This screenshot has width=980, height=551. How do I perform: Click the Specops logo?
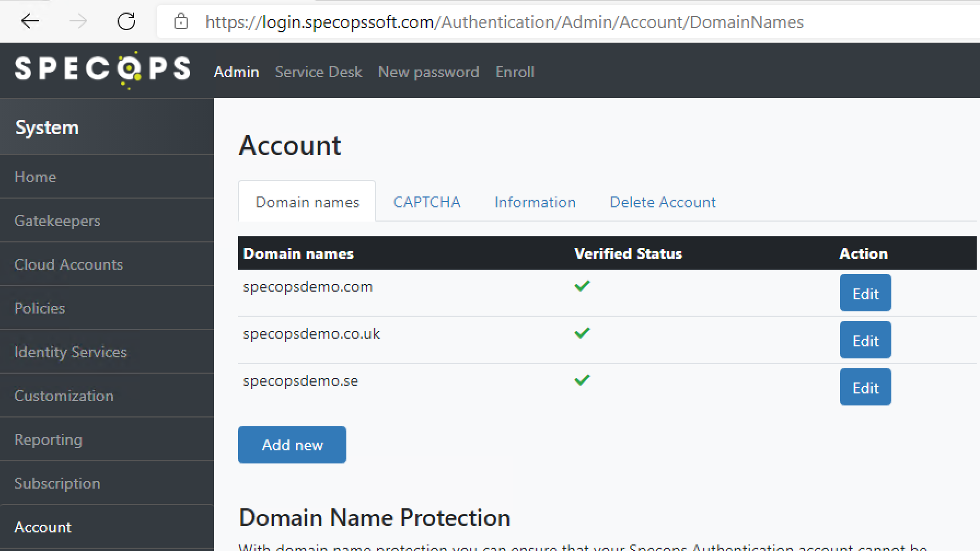click(x=103, y=69)
